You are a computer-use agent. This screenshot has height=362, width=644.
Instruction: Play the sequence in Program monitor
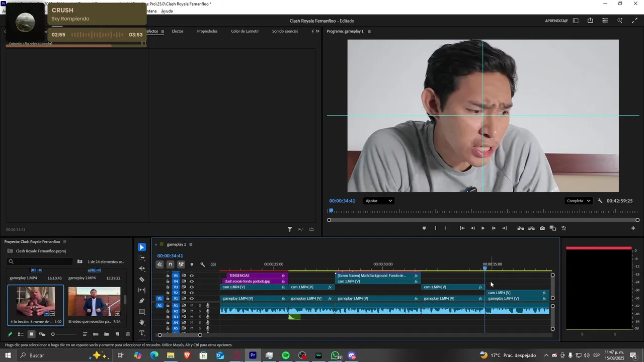(x=483, y=228)
